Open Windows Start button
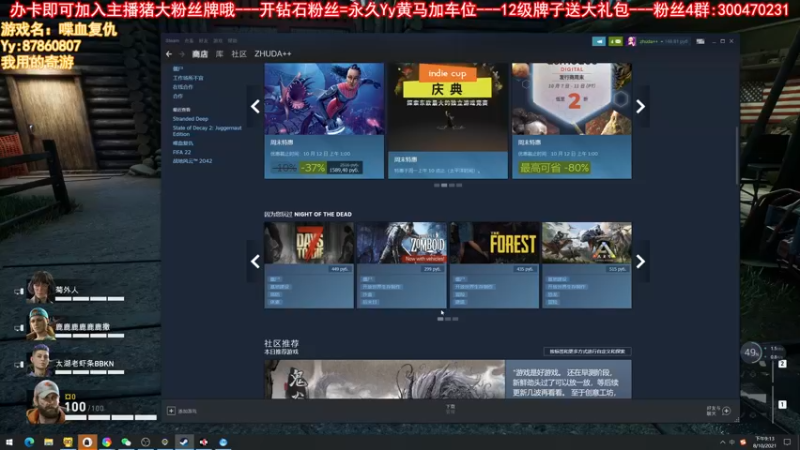This screenshot has height=450, width=800. pos(9,442)
